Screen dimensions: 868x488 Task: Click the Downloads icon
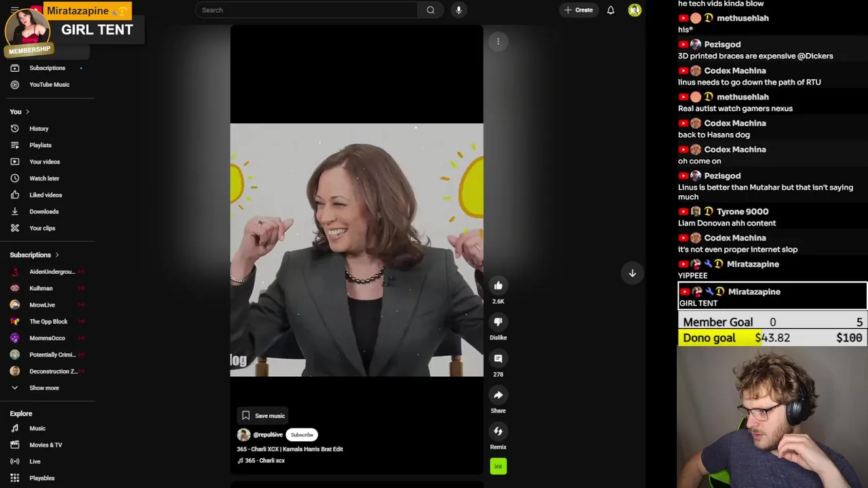(15, 211)
